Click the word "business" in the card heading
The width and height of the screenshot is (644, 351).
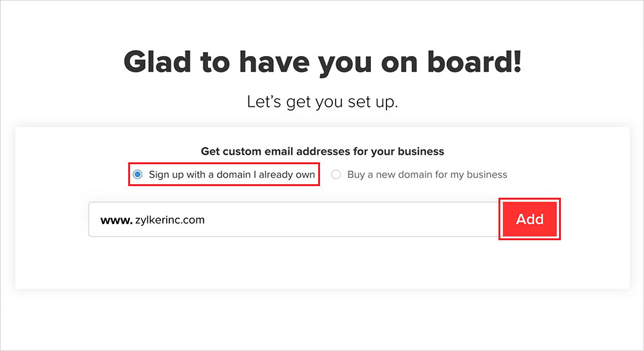(422, 152)
